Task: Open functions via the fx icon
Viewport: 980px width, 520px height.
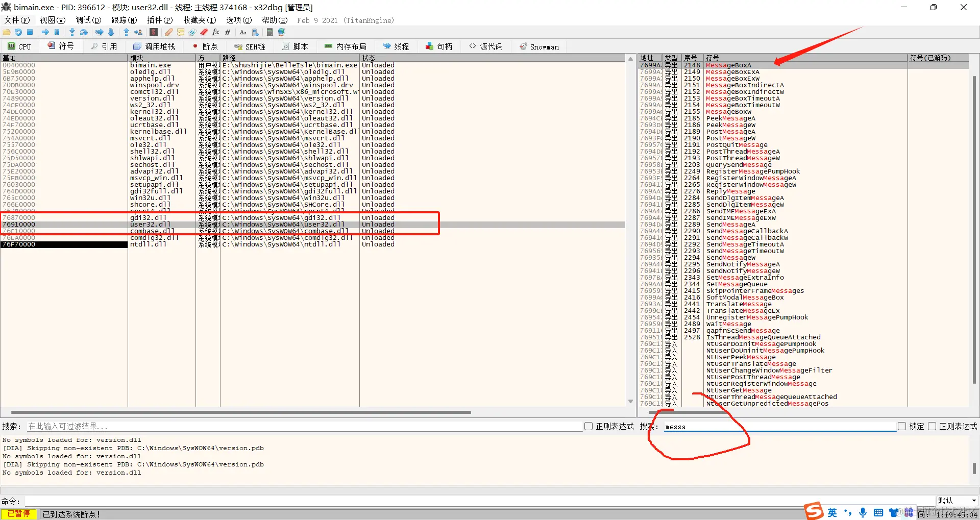Action: (x=216, y=32)
